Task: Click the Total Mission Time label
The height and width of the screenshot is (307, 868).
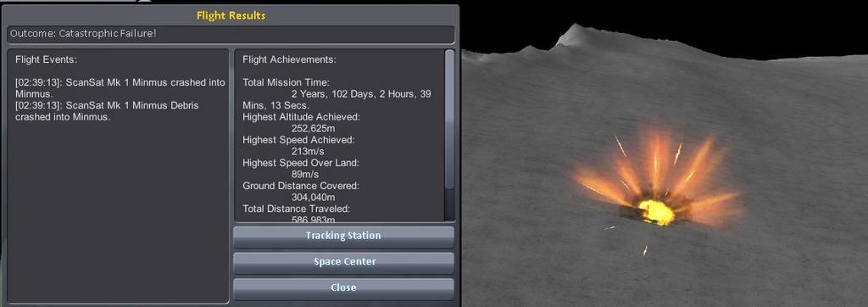Action: tap(286, 82)
